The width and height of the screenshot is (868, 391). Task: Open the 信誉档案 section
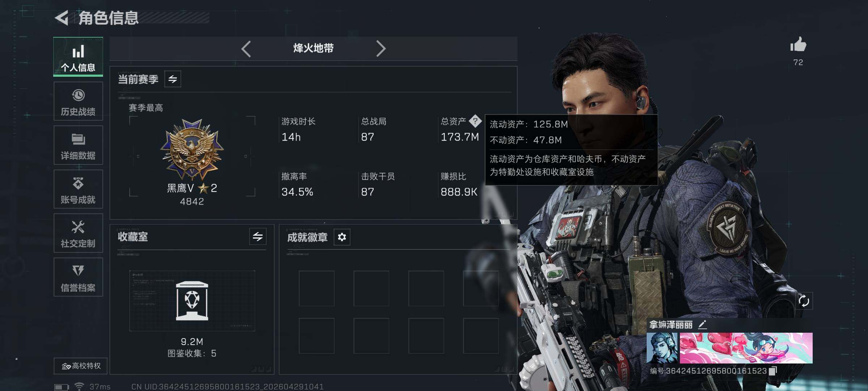[78, 277]
